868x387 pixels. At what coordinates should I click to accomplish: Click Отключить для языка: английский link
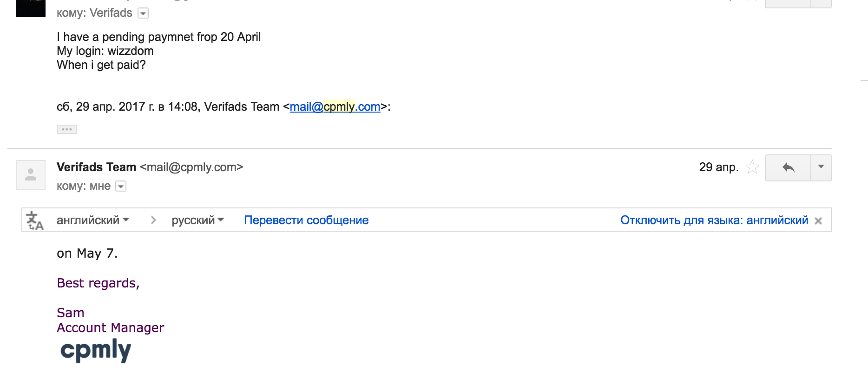(714, 220)
